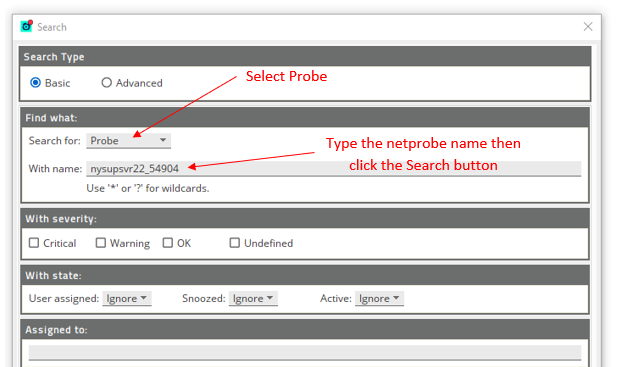Image resolution: width=617 pixels, height=367 pixels.
Task: Click the 'User assigned:' label
Action: click(64, 299)
